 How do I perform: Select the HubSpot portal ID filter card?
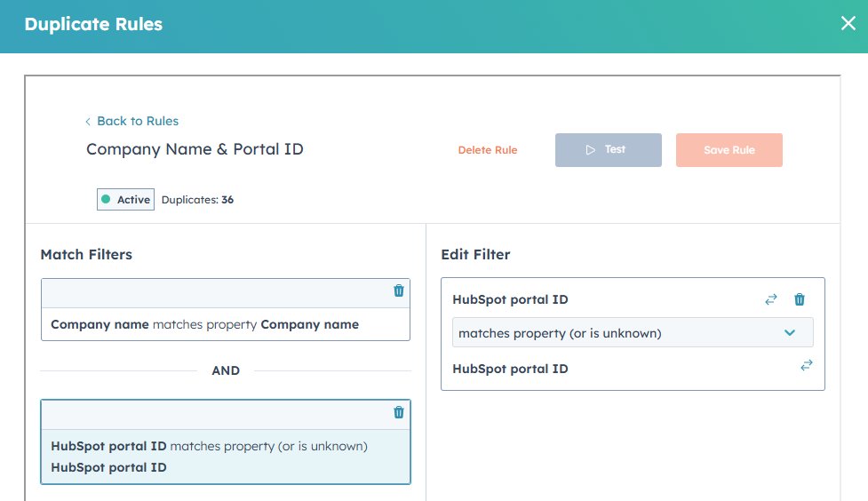226,441
